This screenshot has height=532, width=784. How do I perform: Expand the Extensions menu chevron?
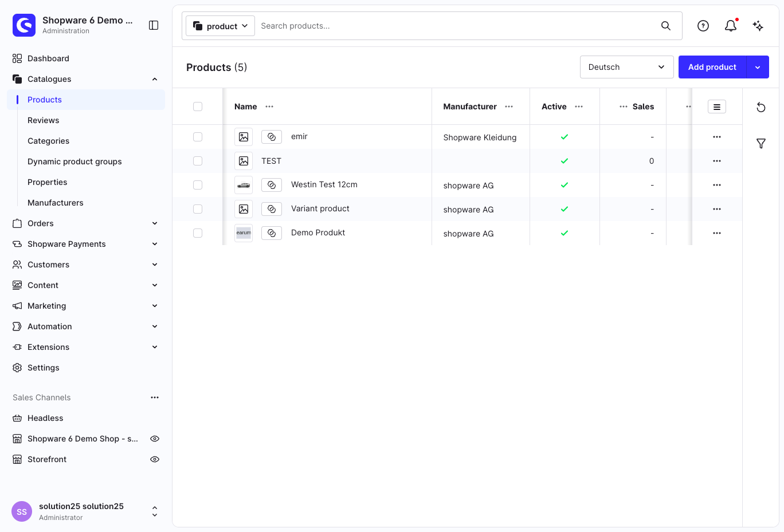point(155,347)
